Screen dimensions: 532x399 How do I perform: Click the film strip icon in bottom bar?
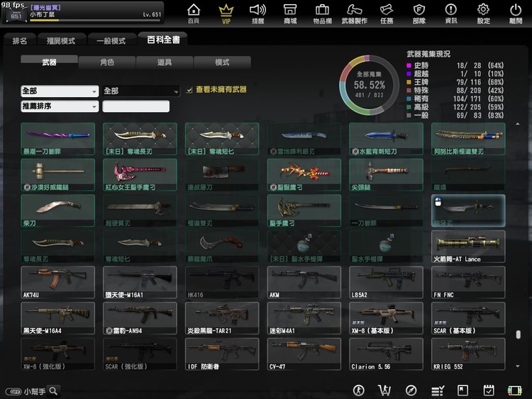514,390
